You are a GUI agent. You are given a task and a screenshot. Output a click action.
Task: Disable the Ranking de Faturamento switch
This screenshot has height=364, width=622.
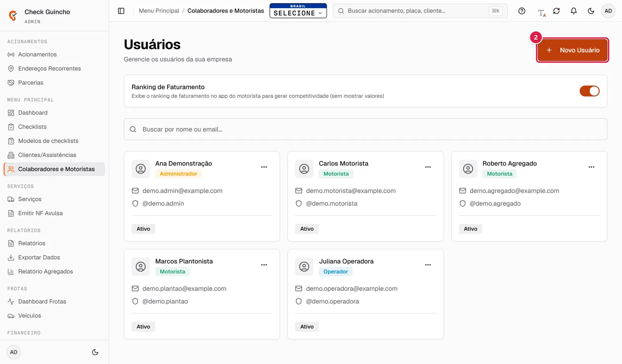coord(589,91)
